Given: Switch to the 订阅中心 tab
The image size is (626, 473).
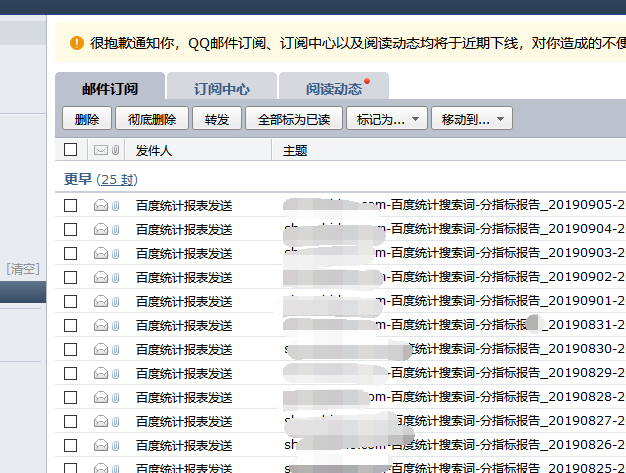Looking at the screenshot, I should click(x=222, y=87).
